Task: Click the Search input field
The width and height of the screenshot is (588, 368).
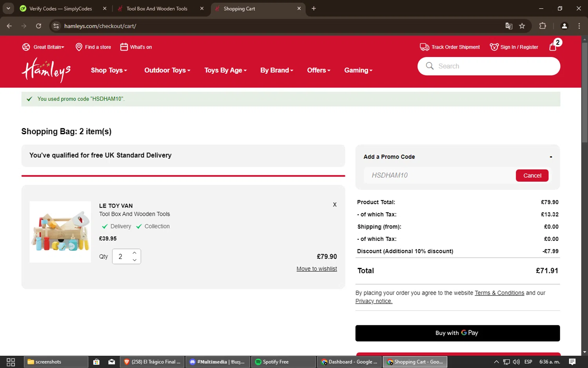Action: pos(489,66)
